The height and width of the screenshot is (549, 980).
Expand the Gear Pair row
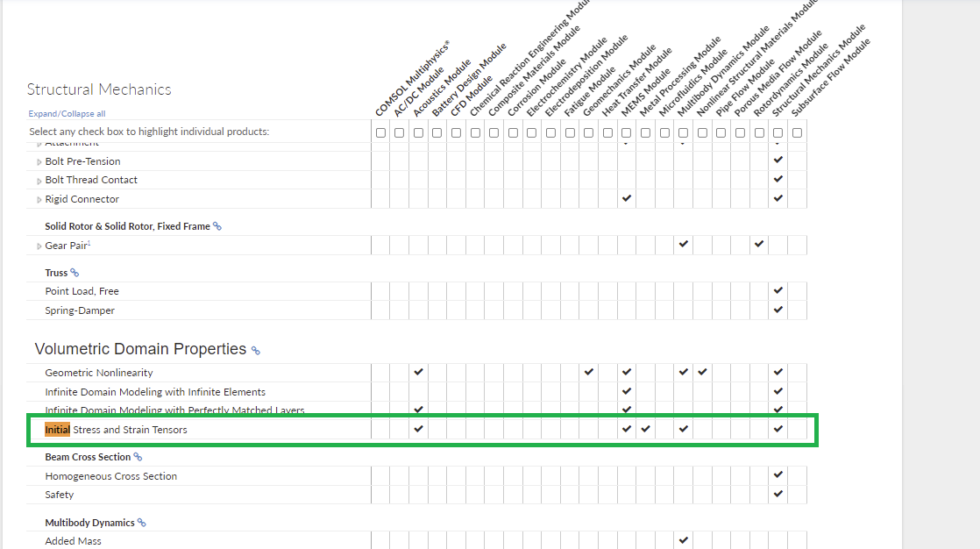(x=39, y=246)
